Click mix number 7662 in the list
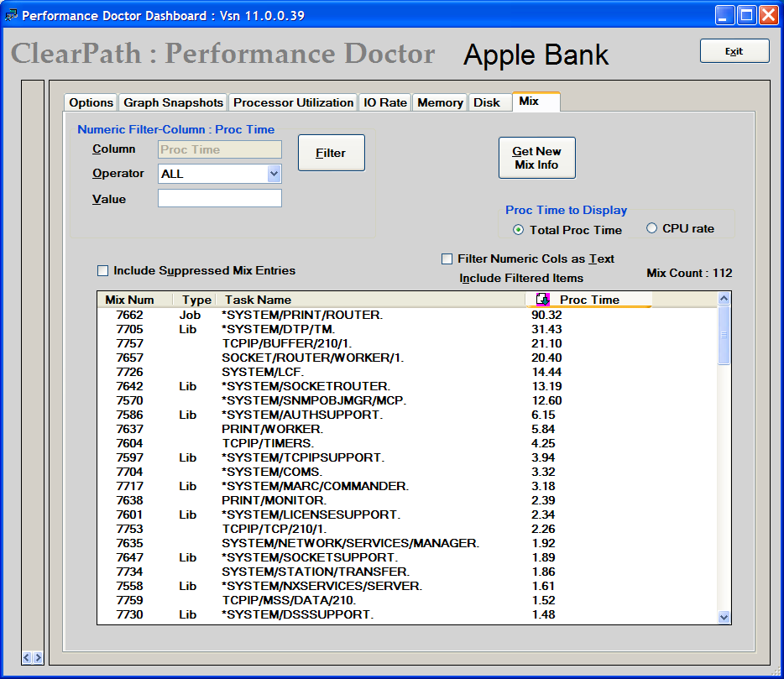This screenshot has width=784, height=679. click(x=129, y=315)
